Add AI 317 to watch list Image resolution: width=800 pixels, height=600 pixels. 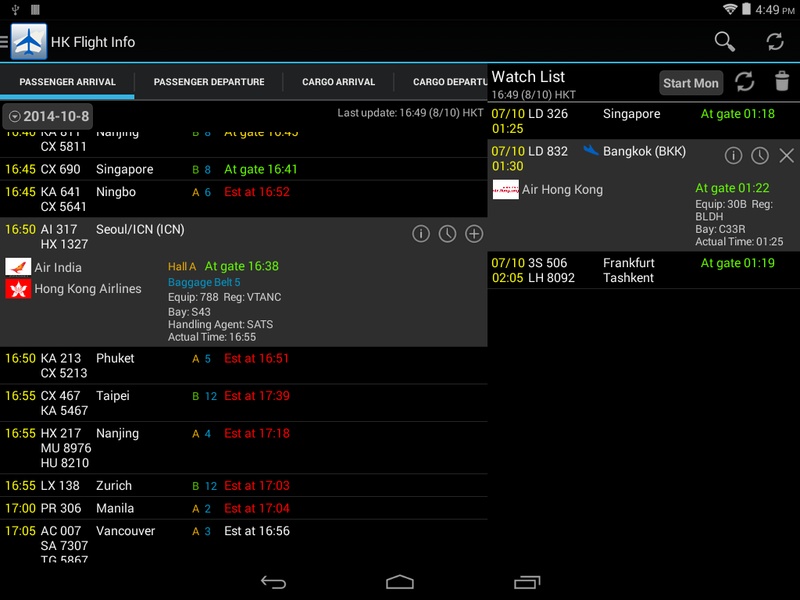(x=474, y=234)
